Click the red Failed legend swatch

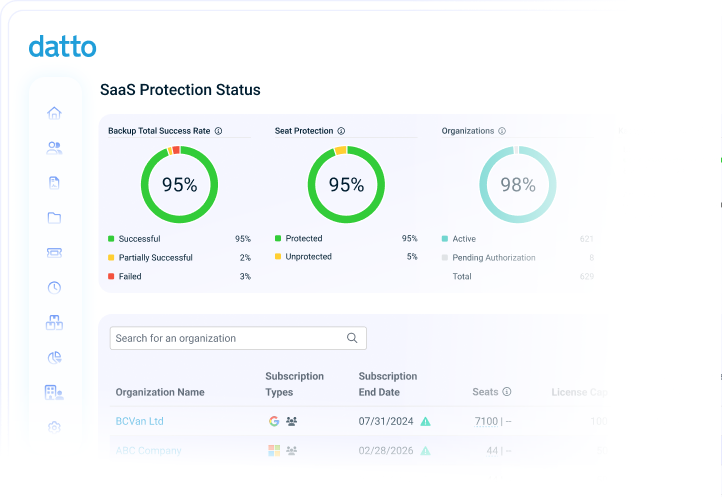[111, 276]
